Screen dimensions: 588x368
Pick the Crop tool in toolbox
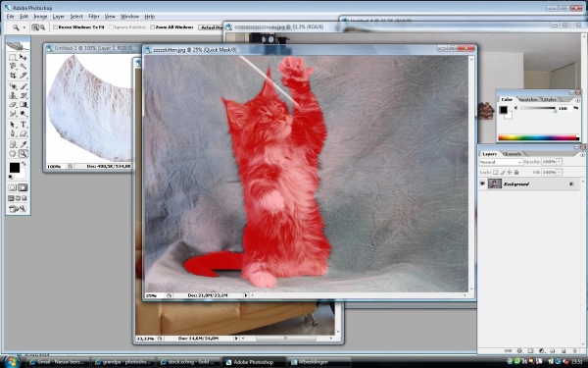coord(13,76)
